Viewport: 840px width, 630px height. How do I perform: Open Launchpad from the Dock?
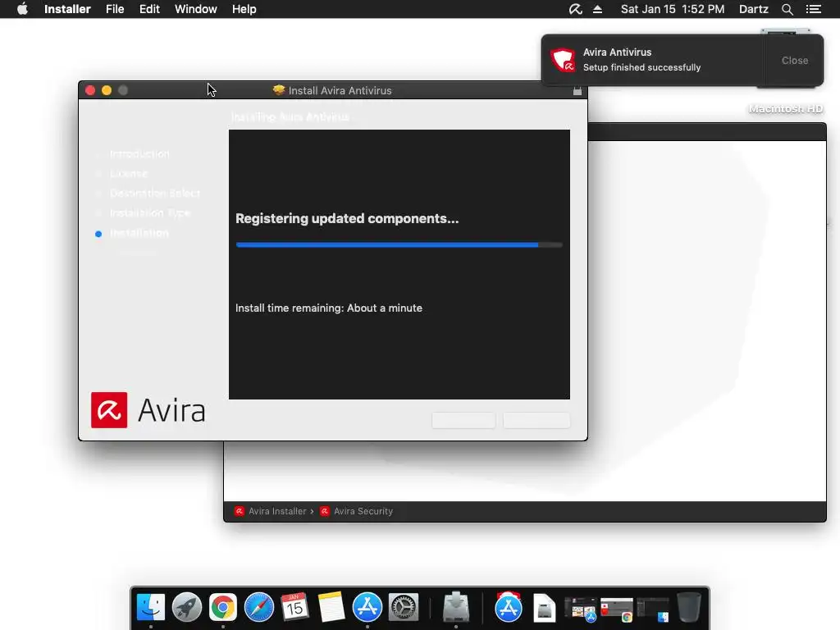pyautogui.click(x=186, y=608)
